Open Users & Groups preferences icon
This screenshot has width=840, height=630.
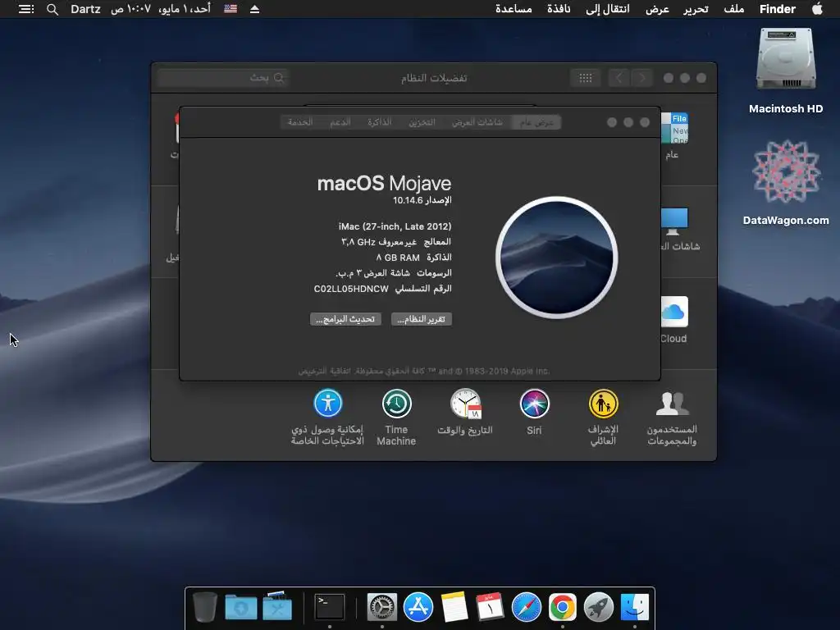[x=672, y=404]
